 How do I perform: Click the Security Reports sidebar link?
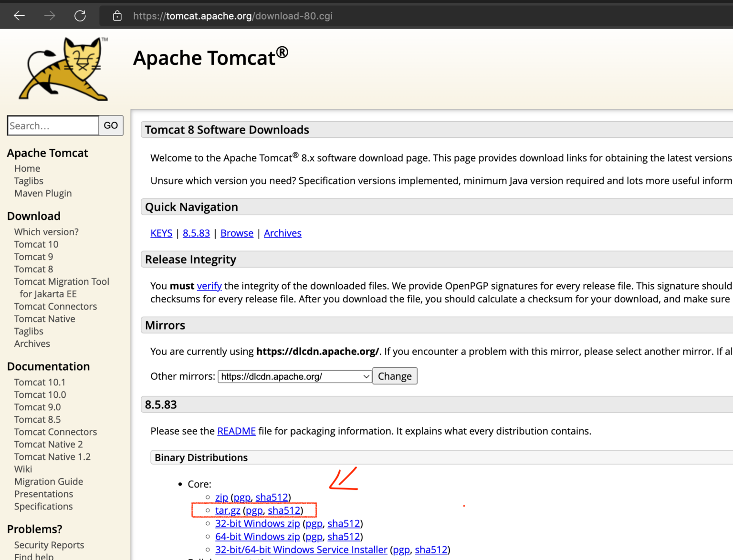49,545
